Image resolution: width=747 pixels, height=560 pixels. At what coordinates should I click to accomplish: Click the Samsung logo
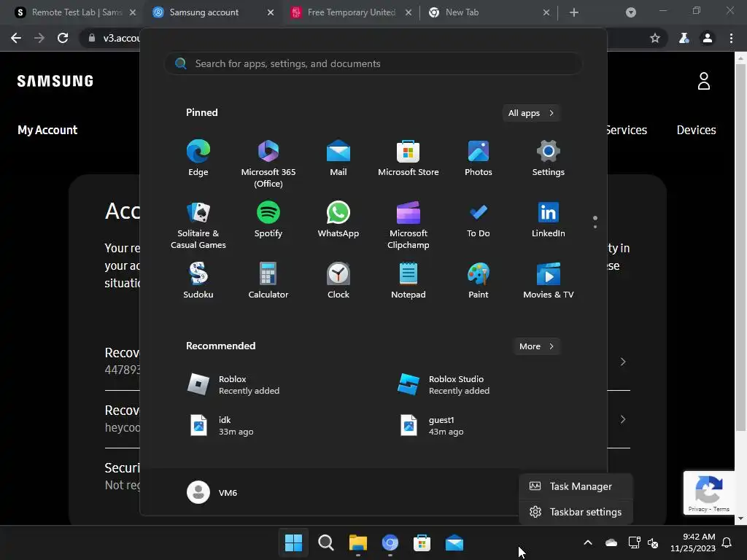coord(55,81)
